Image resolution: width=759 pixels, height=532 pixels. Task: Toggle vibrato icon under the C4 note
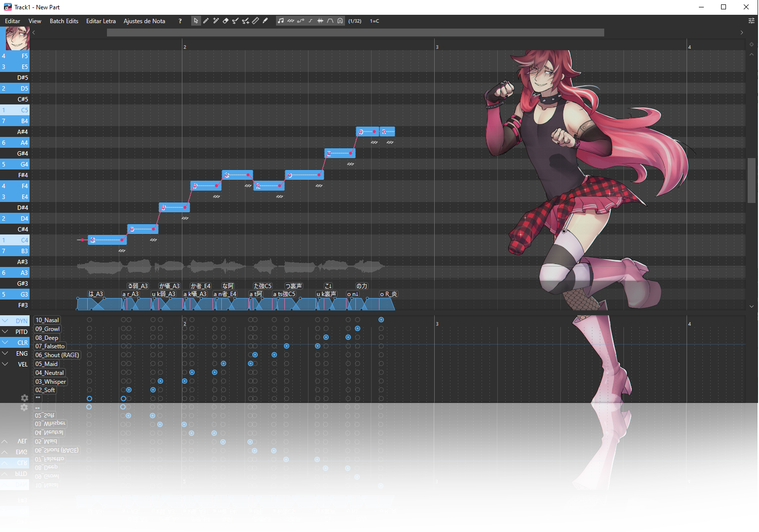(x=122, y=251)
